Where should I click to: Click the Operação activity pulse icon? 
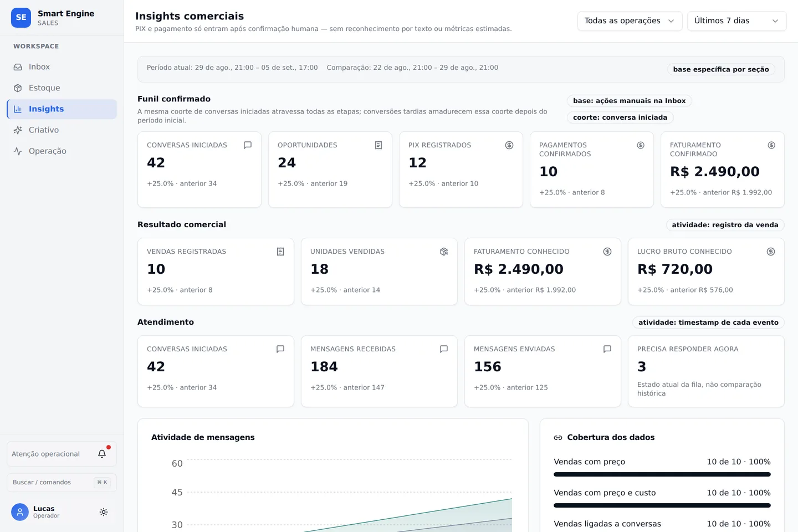[x=18, y=151]
